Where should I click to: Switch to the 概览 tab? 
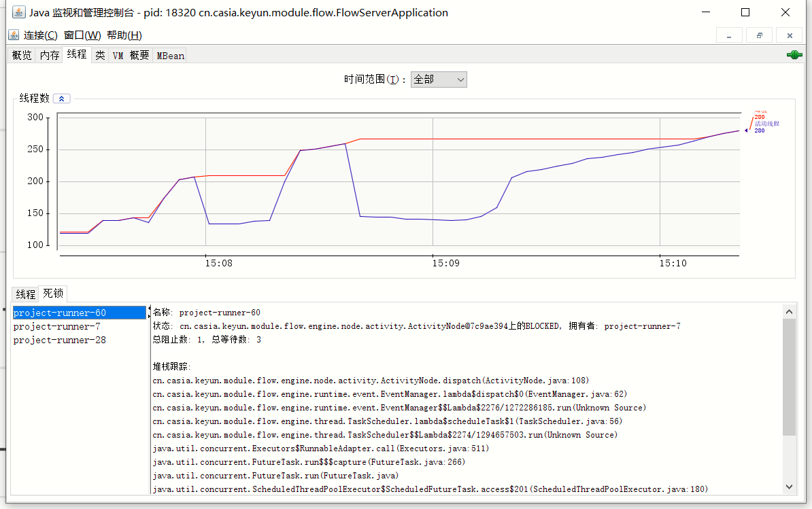pyautogui.click(x=22, y=55)
